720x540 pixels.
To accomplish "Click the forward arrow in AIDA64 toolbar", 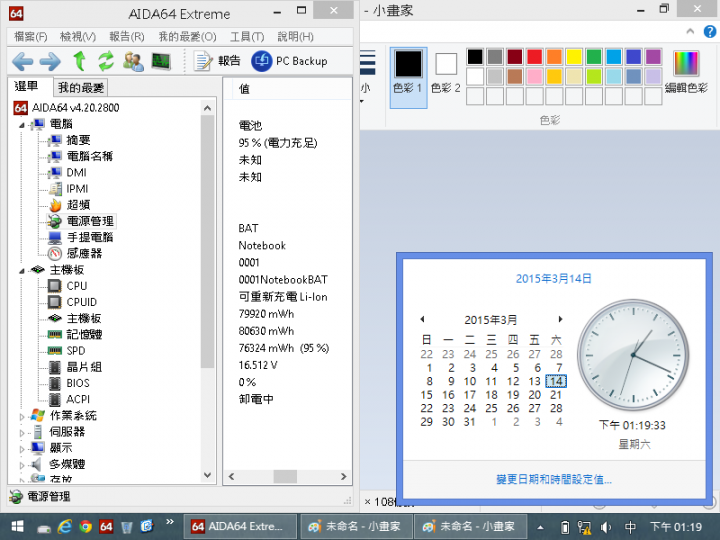I will tap(50, 61).
